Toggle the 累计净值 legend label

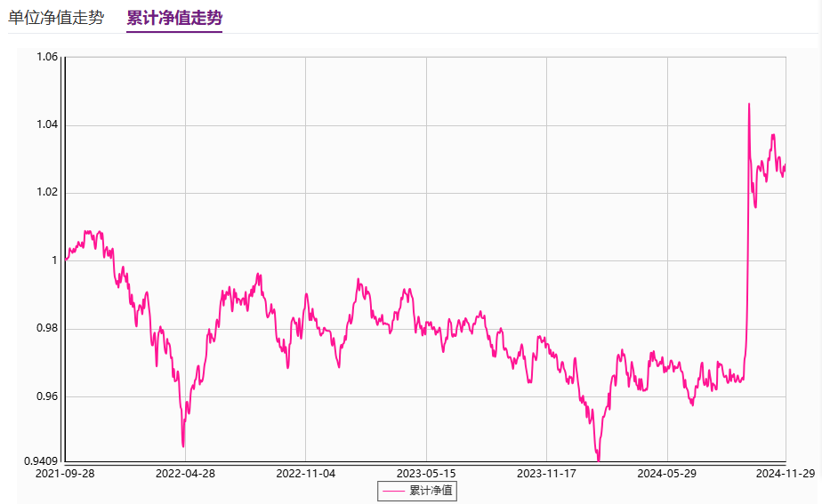431,491
